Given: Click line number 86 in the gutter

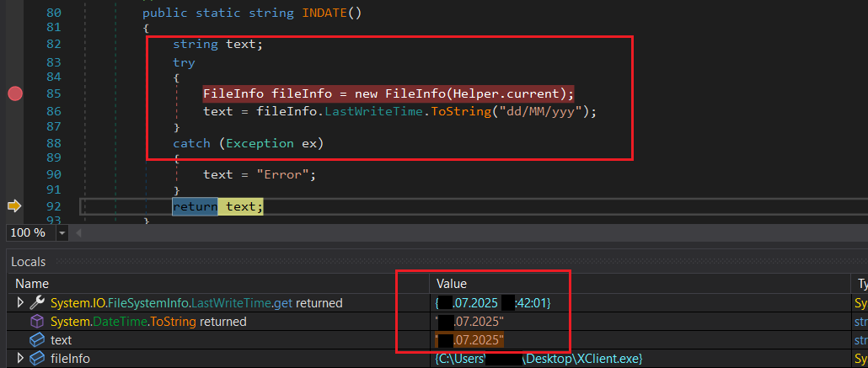Looking at the screenshot, I should (54, 111).
